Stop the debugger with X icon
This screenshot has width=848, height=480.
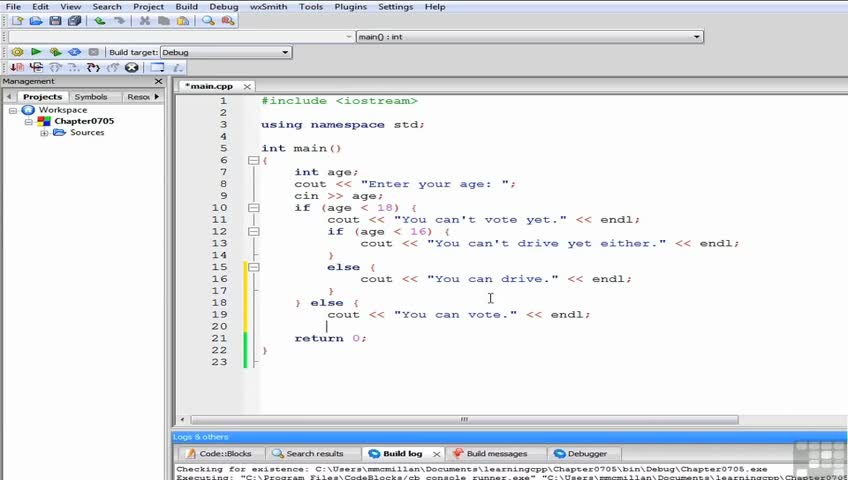click(x=131, y=68)
